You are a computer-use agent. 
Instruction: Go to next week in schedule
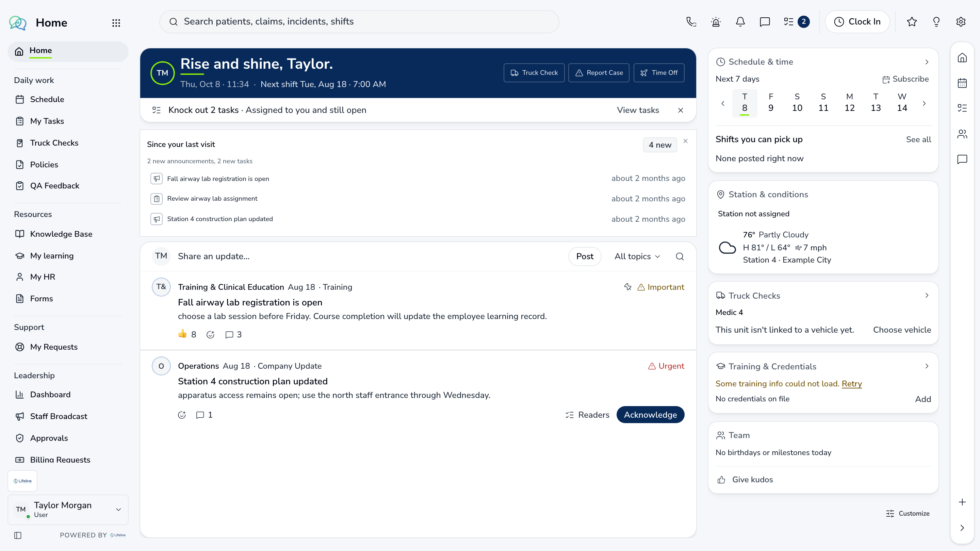[924, 103]
